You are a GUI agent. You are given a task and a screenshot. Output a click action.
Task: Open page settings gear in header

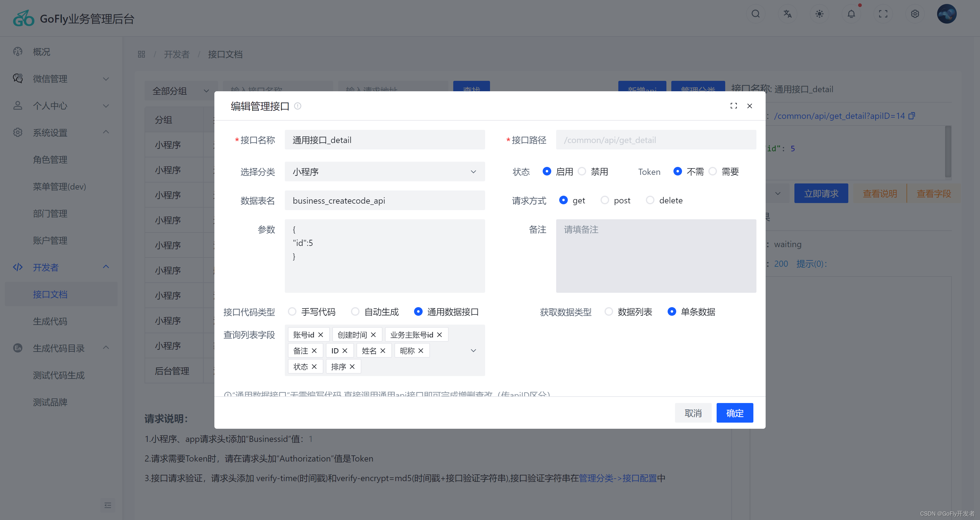point(915,14)
